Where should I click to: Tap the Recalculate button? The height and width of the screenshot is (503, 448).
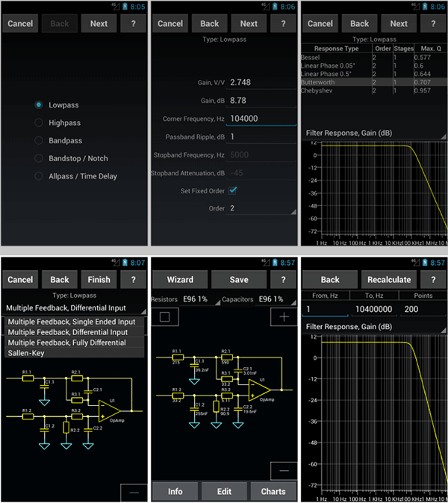[389, 279]
